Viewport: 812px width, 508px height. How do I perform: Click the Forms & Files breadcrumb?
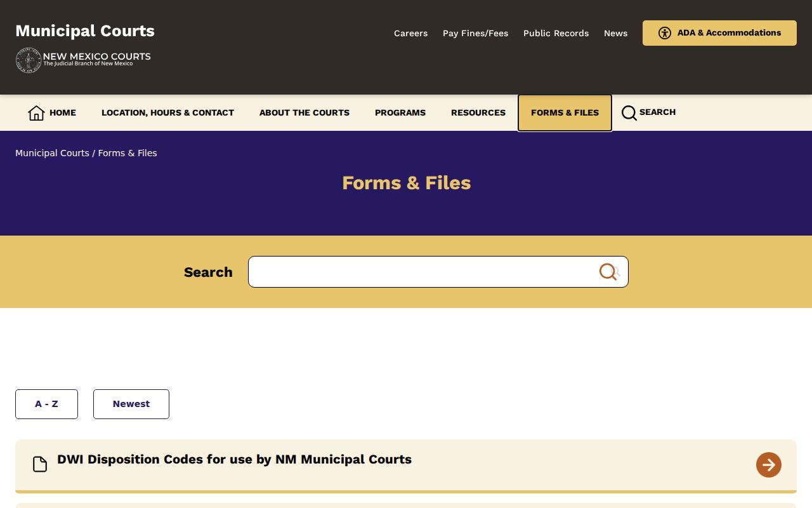click(128, 153)
